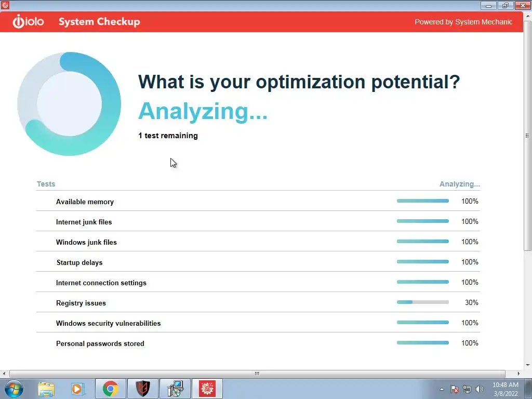Select Windows security vulnerabilities row
This screenshot has width=532, height=399.
[258, 323]
